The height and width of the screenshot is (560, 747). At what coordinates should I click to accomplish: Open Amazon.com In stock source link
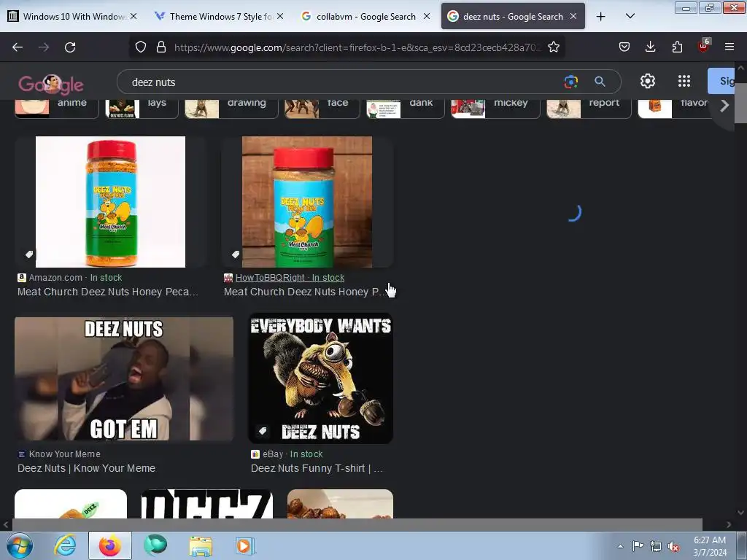75,278
